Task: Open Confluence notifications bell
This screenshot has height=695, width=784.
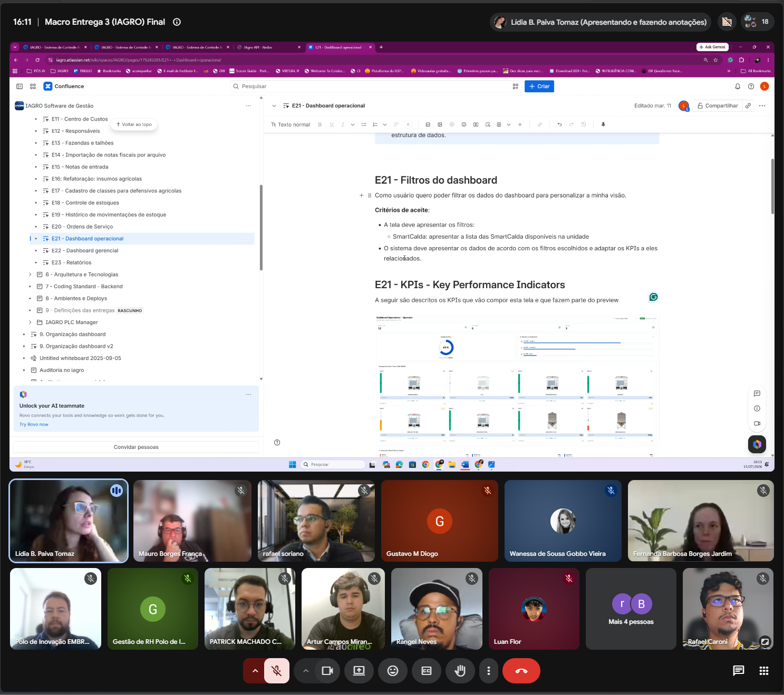Action: (737, 86)
